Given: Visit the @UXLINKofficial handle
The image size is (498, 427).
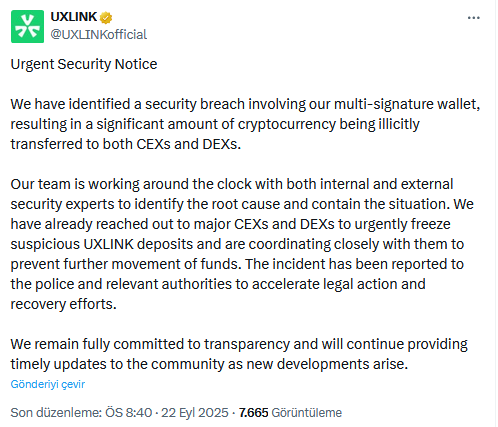Looking at the screenshot, I should pyautogui.click(x=99, y=34).
